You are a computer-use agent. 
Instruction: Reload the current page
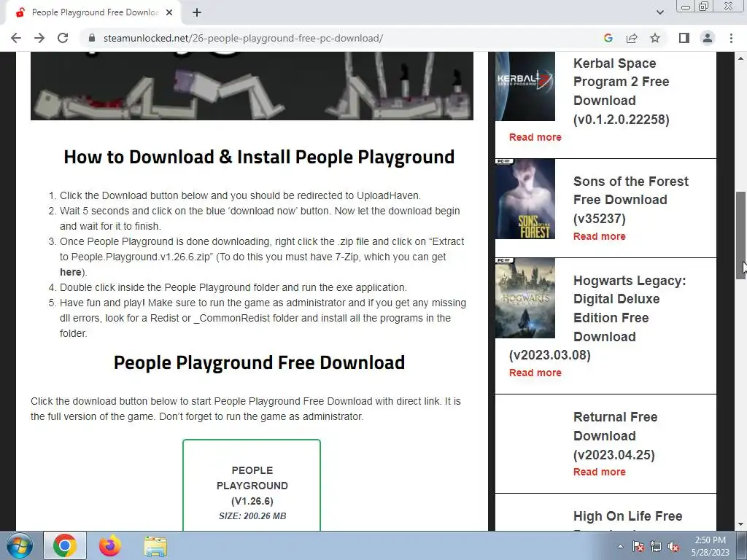click(63, 38)
